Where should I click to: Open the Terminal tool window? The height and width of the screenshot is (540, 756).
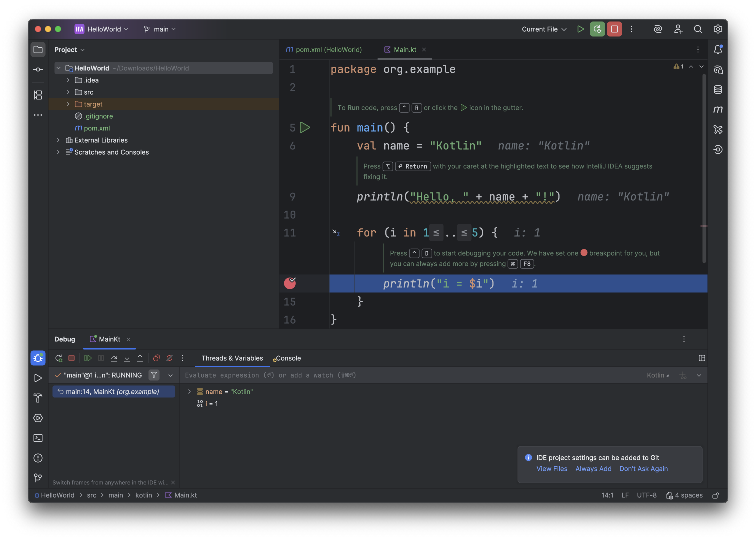point(38,438)
